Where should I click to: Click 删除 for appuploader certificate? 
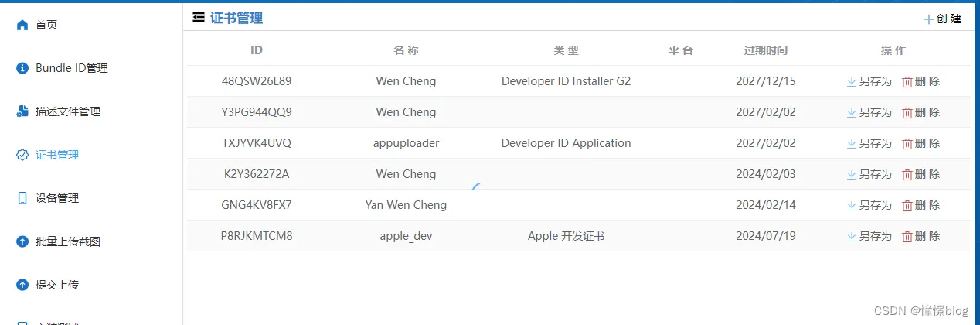(927, 143)
